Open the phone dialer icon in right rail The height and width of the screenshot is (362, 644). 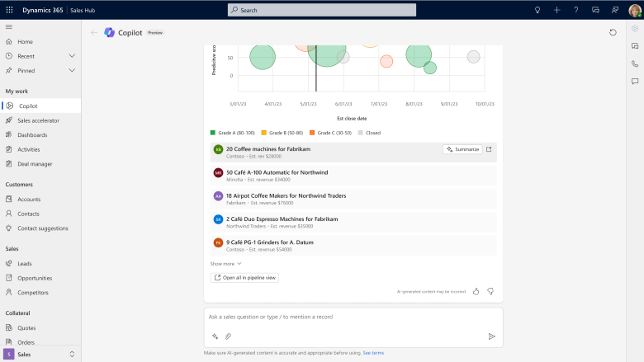635,63
